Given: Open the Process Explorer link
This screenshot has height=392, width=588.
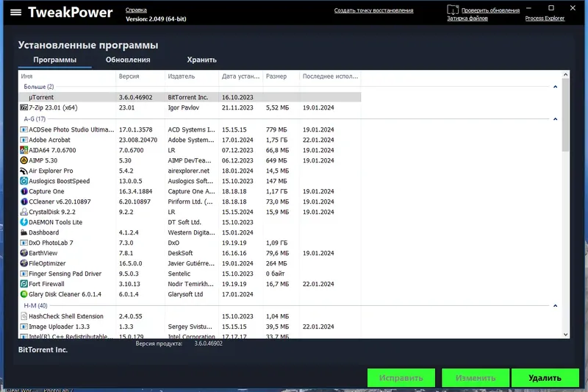Looking at the screenshot, I should pos(545,18).
